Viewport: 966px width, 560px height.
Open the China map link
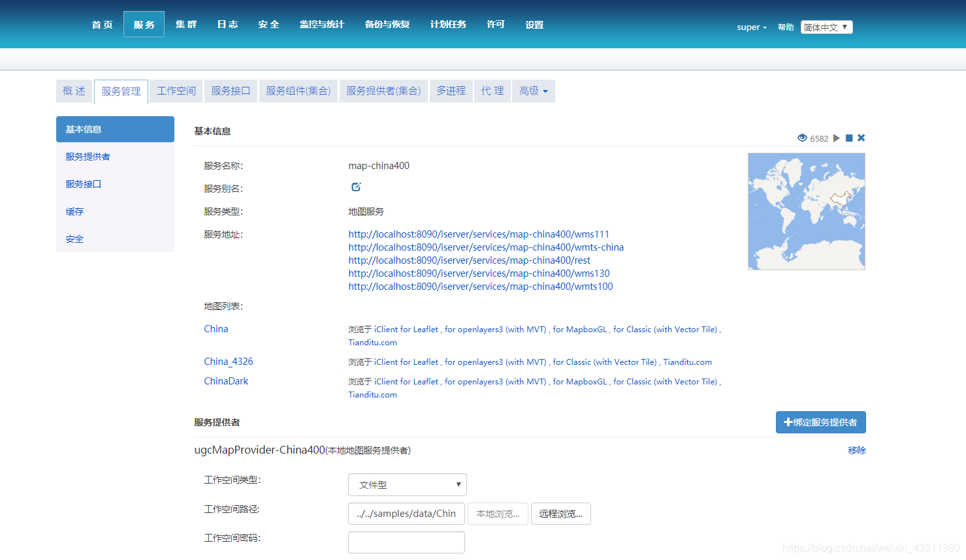click(x=216, y=329)
